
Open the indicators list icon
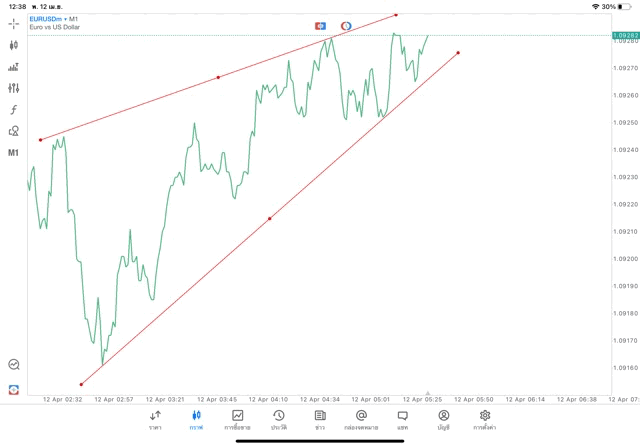[x=13, y=67]
